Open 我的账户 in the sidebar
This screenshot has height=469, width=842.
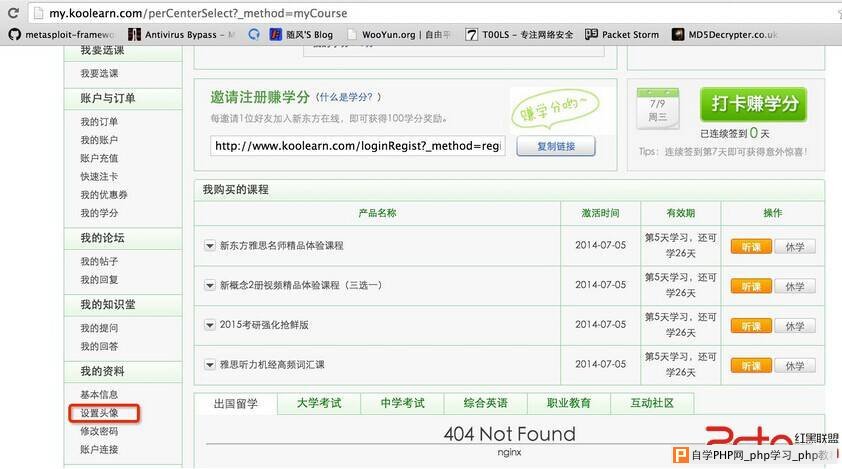click(99, 140)
